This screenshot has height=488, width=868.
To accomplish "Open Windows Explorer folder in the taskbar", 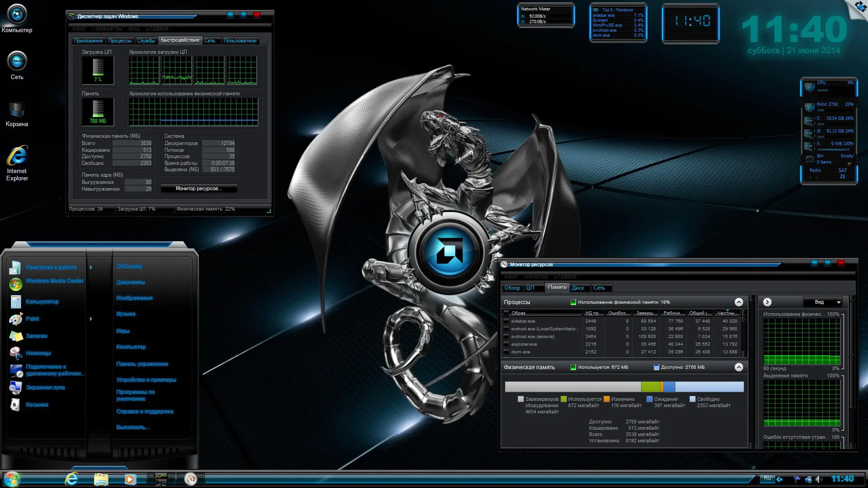I will click(x=101, y=479).
